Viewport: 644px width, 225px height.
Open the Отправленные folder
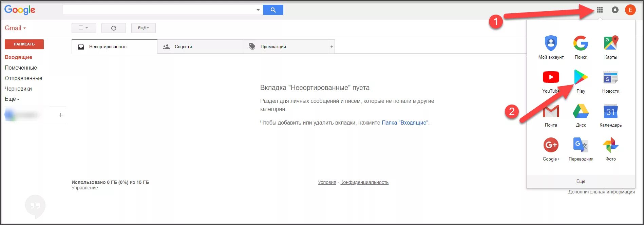pyautogui.click(x=23, y=78)
